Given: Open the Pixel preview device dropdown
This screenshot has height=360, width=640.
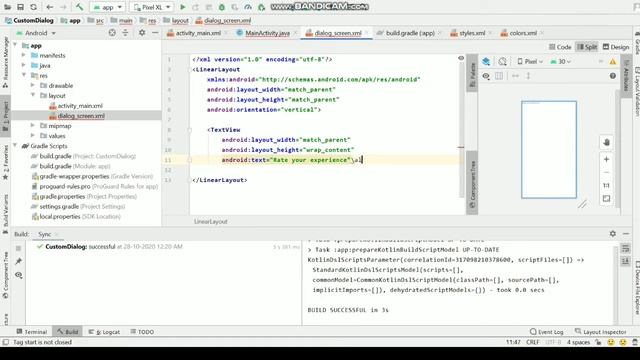Looking at the screenshot, I should coord(530,62).
